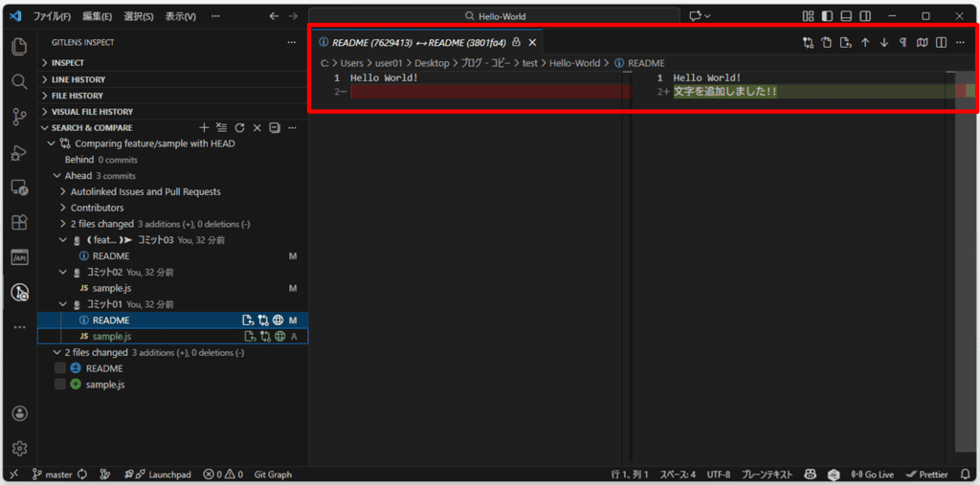Open the Search view in activity bar
The image size is (980, 485).
click(19, 82)
